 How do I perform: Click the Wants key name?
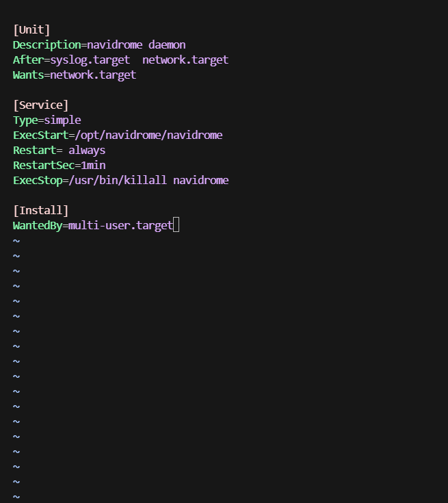[28, 75]
